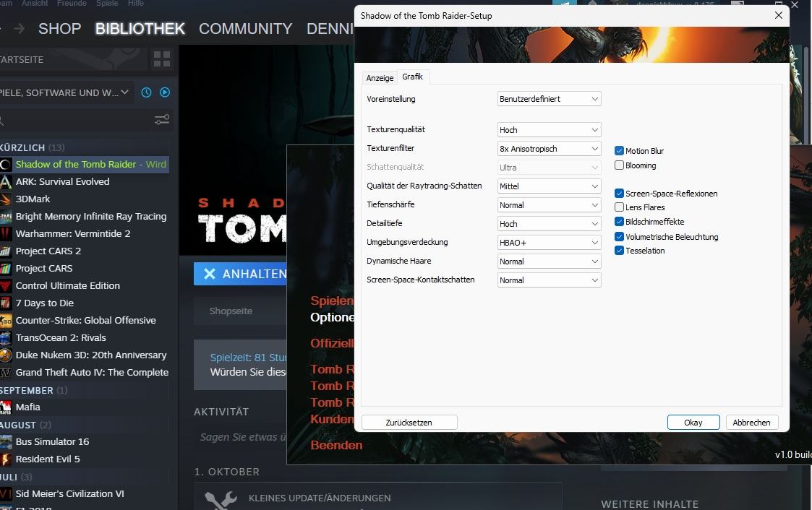
Task: Expand the Texturenfilter dropdown
Action: pos(549,149)
